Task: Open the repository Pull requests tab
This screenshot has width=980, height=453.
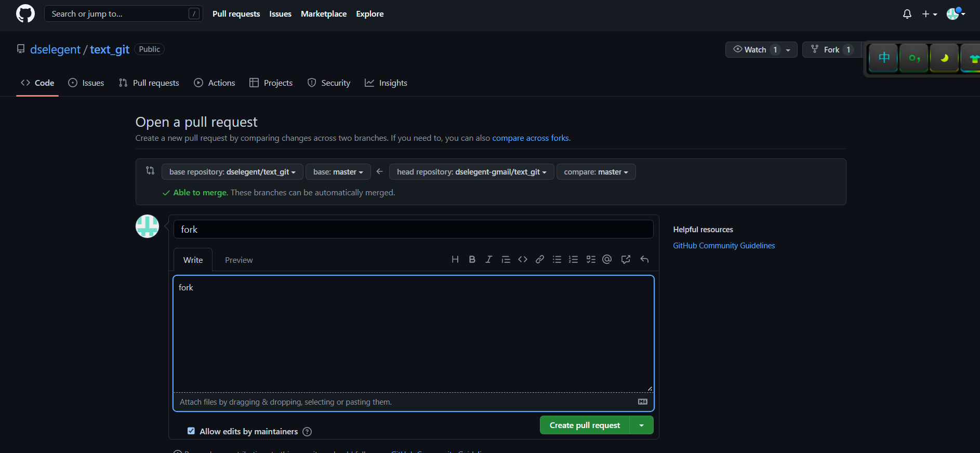Action: [x=149, y=83]
